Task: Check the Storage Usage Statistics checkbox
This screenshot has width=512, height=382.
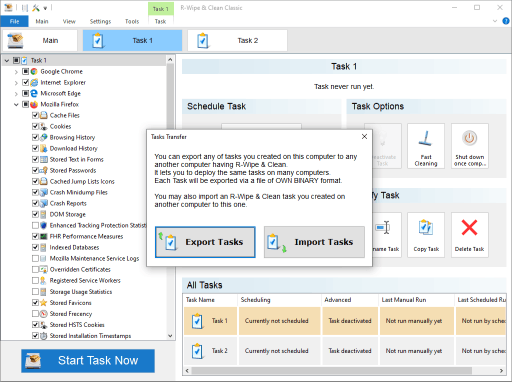Action: pyautogui.click(x=35, y=292)
